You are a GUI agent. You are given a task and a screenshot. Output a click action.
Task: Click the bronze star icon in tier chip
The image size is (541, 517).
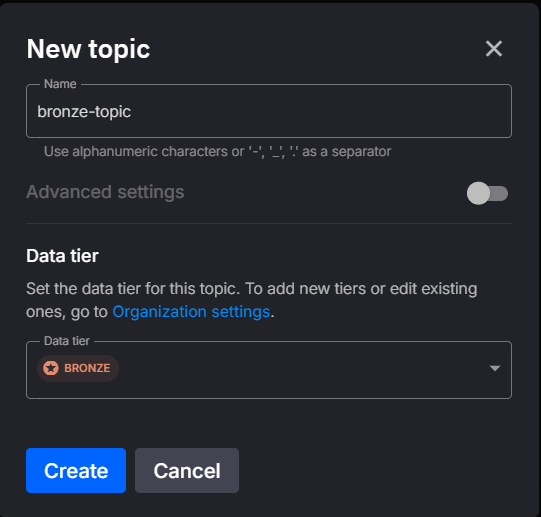click(51, 368)
